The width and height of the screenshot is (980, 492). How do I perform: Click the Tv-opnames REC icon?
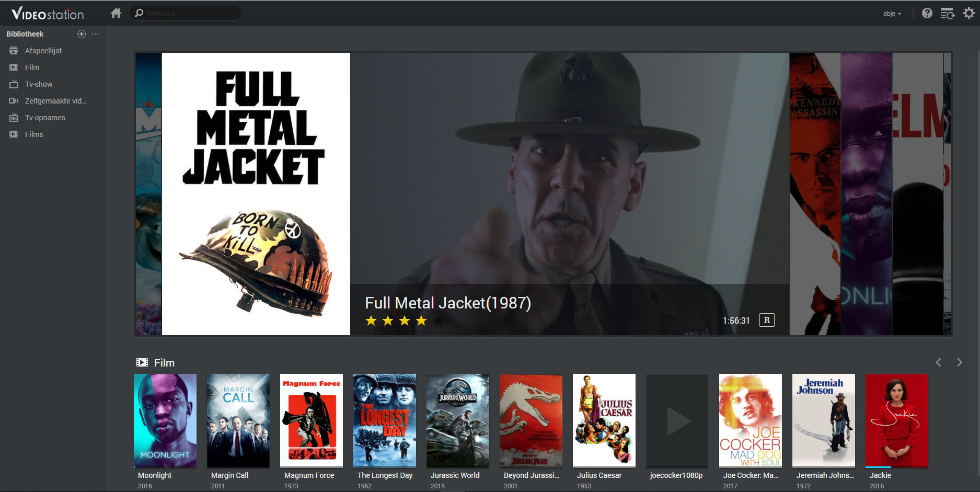(14, 118)
